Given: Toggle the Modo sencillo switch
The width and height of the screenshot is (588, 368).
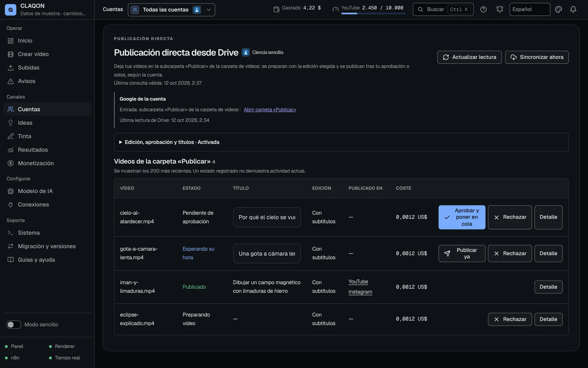Looking at the screenshot, I should click(x=14, y=325).
